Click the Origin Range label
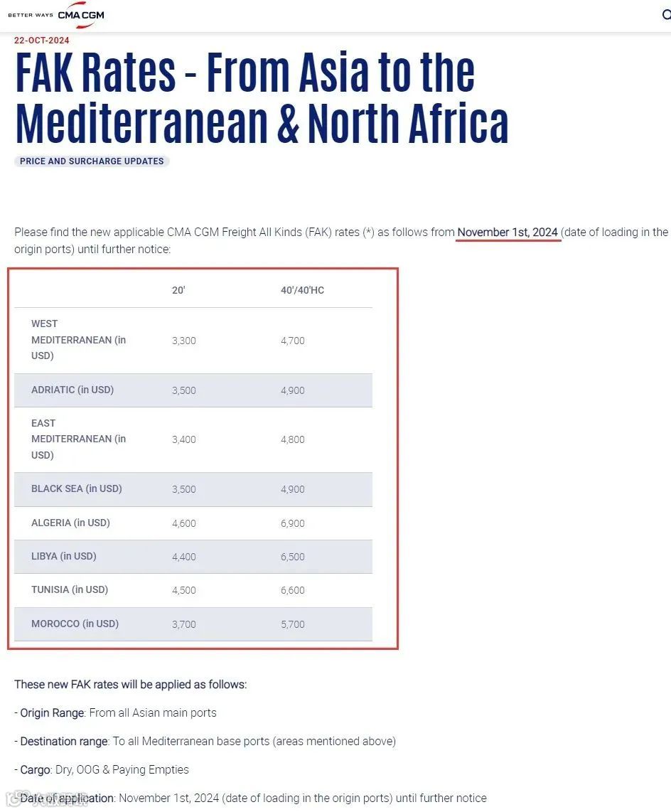671x812 pixels. [x=53, y=712]
